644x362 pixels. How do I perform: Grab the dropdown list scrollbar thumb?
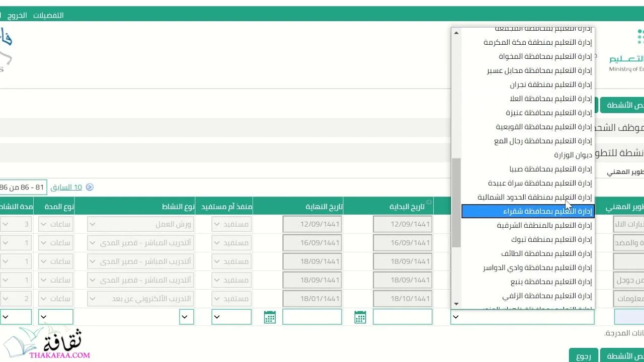[x=456, y=203]
